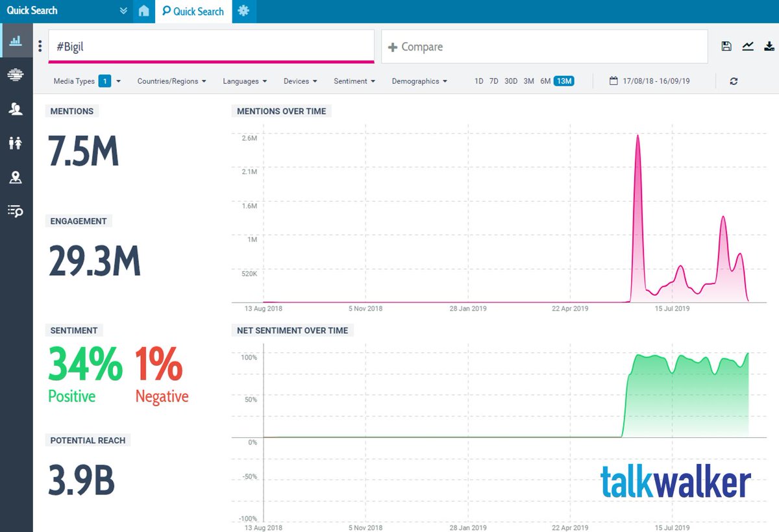Focus the #Bigil search field
Image resolution: width=779 pixels, height=532 pixels.
point(212,47)
